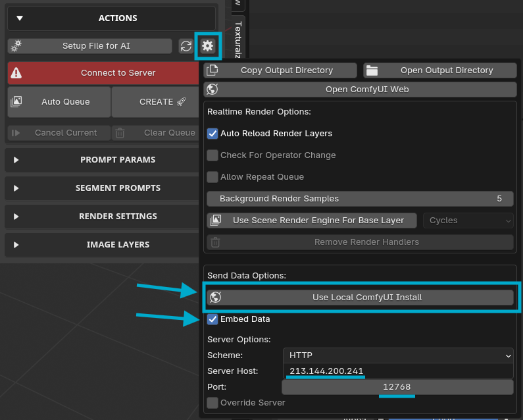Image resolution: width=523 pixels, height=420 pixels.
Task: Click the play icon on Cancel Current
Action: [x=16, y=133]
